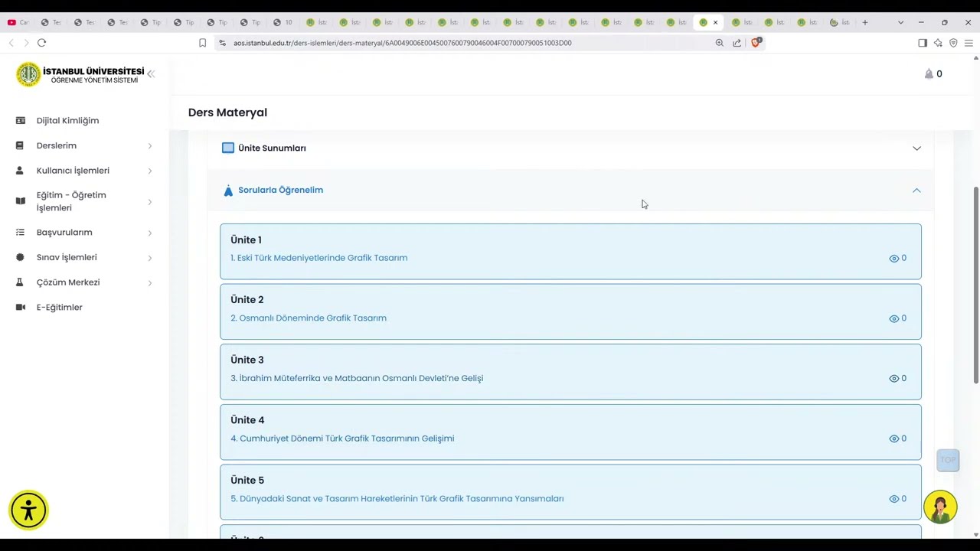Open Dijital Kimliğim in the sidebar
980x551 pixels.
click(67, 120)
